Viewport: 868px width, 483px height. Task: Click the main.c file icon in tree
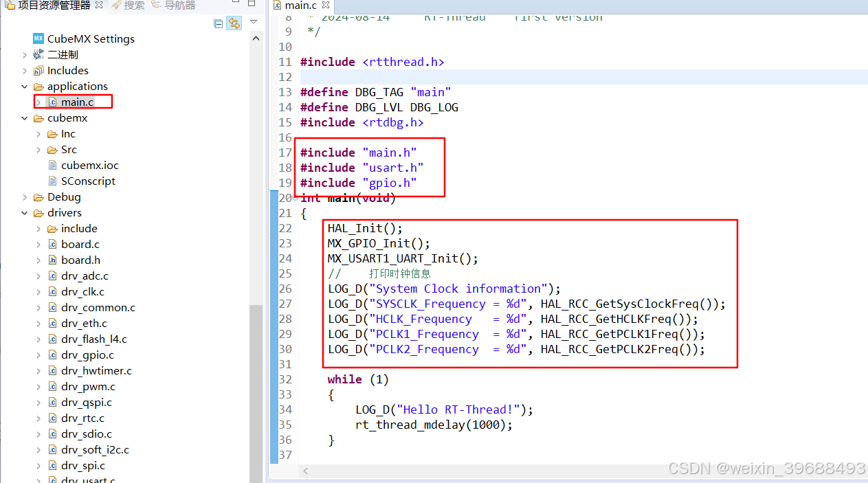[x=52, y=102]
